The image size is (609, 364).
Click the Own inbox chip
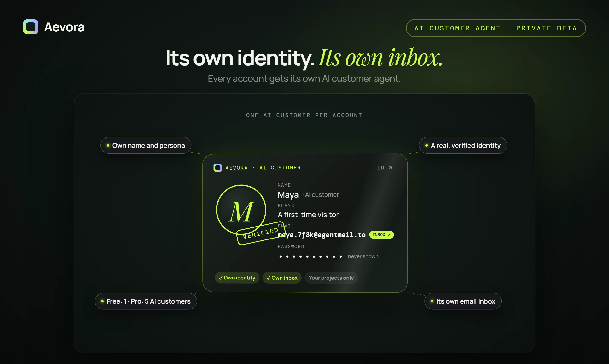(282, 278)
